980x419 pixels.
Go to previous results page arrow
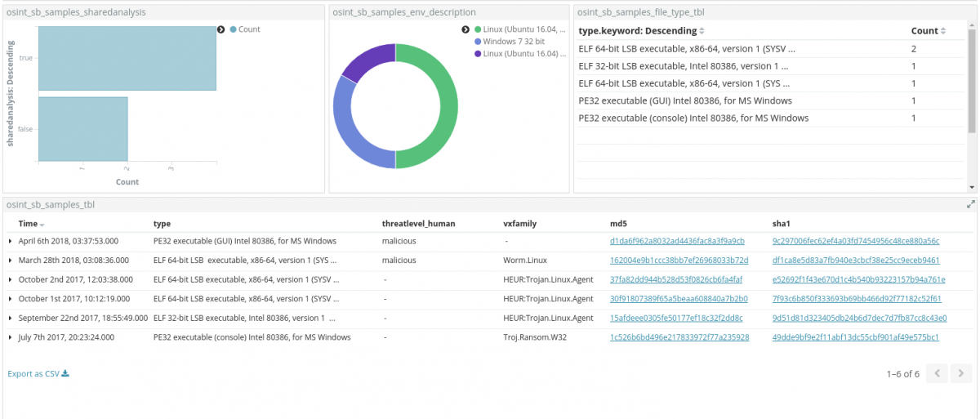coord(938,374)
